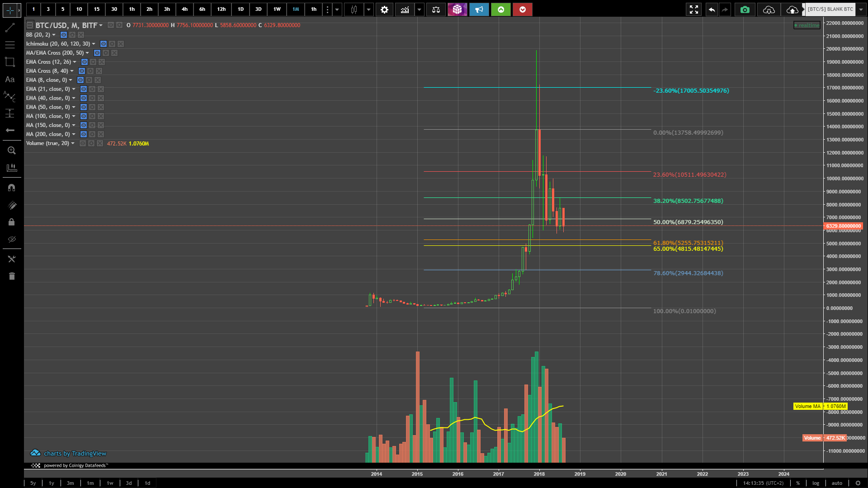Click the trash remove drawings icon
This screenshot has height=488, width=868.
coord(12,276)
